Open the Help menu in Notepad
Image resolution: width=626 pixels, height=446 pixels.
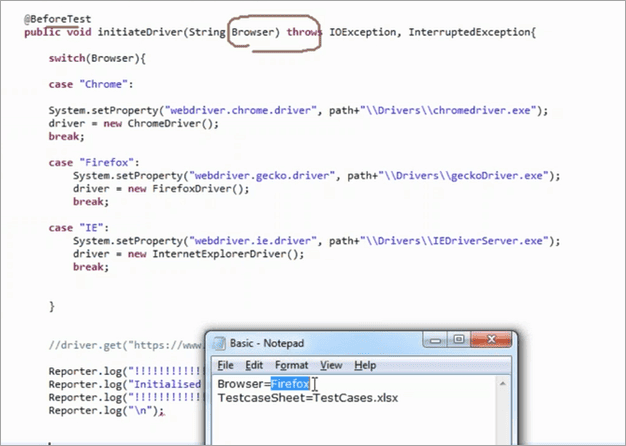pos(365,365)
